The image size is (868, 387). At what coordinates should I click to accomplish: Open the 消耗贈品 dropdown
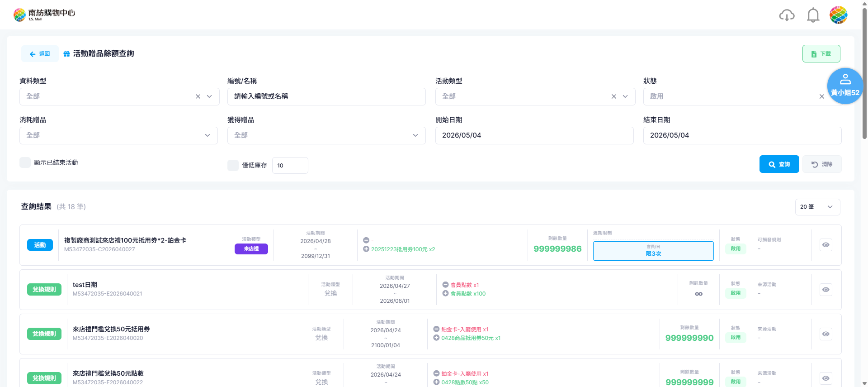tap(118, 135)
